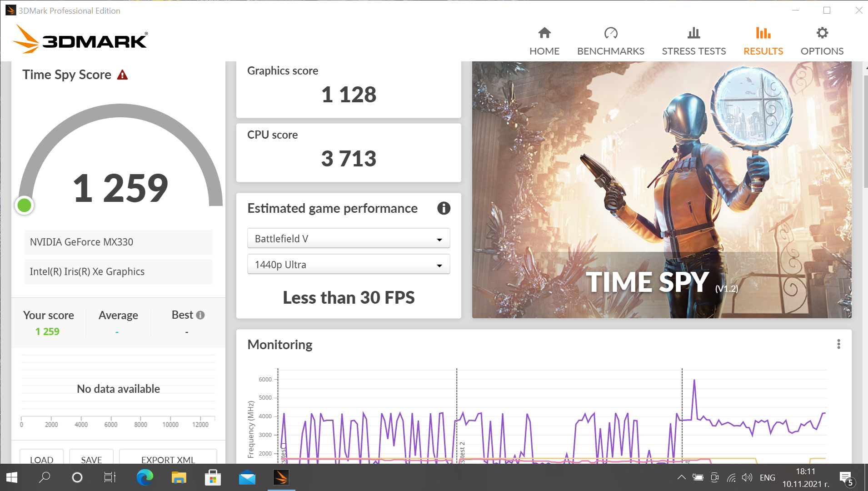
Task: Click the Time Spy Score warning icon
Action: [x=122, y=75]
